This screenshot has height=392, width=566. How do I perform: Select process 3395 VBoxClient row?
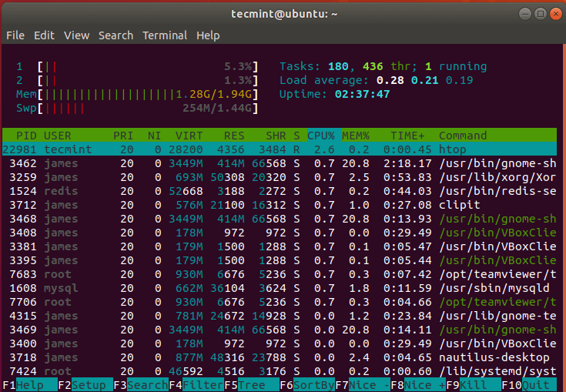280,260
